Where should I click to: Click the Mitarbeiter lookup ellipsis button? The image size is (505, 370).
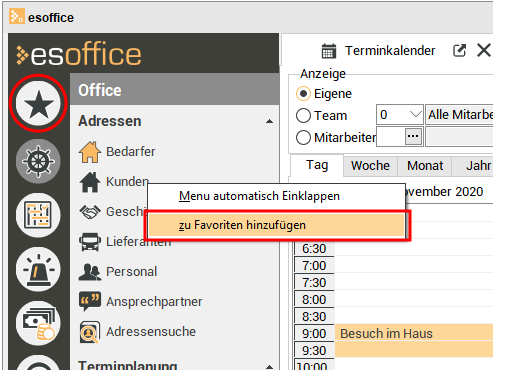[x=413, y=136]
